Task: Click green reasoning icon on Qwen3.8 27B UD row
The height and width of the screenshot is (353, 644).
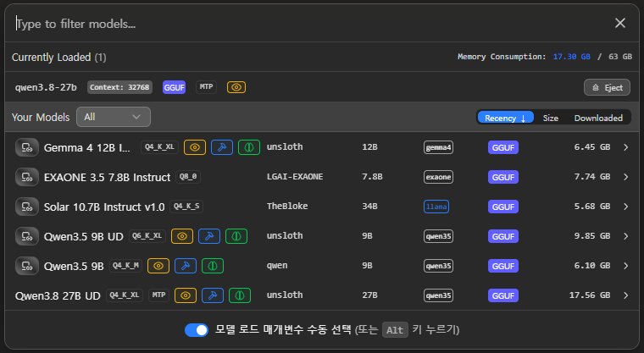Action: pos(240,295)
